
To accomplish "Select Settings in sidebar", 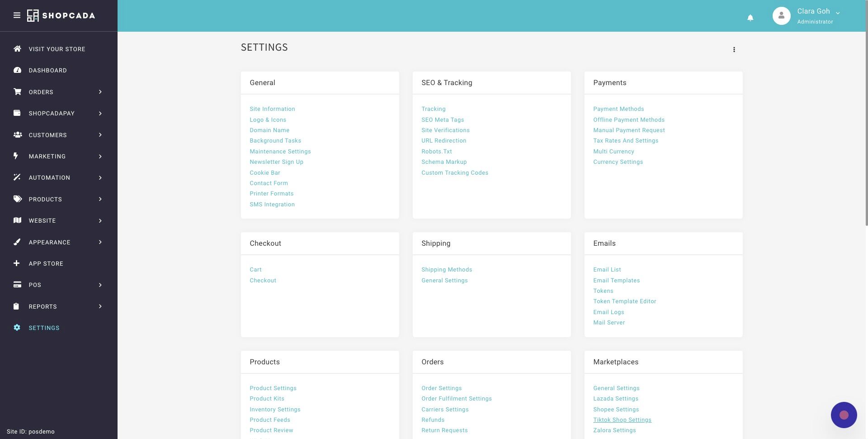I will (44, 328).
